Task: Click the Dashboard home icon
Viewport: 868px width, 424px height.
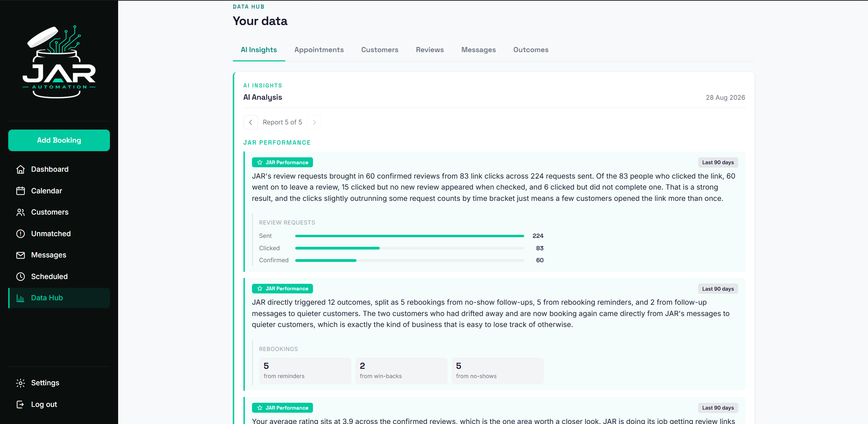Action: pos(21,169)
